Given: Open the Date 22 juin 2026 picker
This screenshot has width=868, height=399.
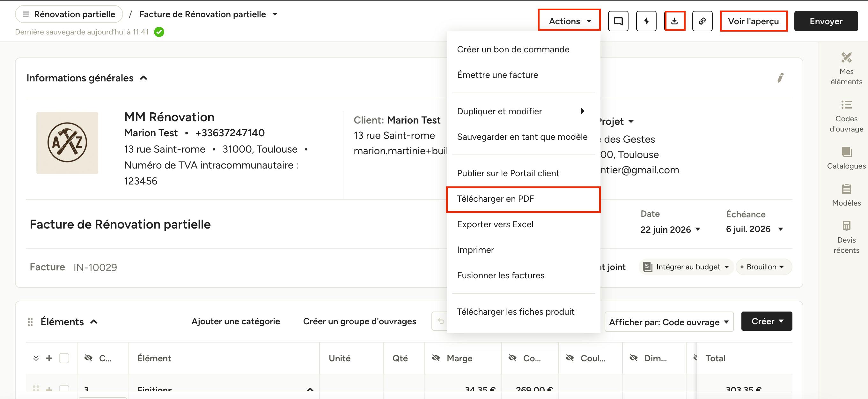Looking at the screenshot, I should click(x=670, y=230).
